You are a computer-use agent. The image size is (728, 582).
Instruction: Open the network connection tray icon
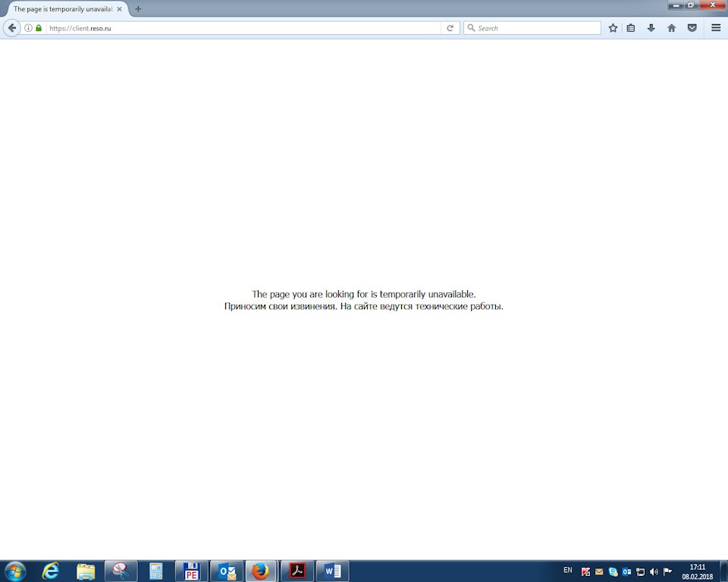coord(640,572)
